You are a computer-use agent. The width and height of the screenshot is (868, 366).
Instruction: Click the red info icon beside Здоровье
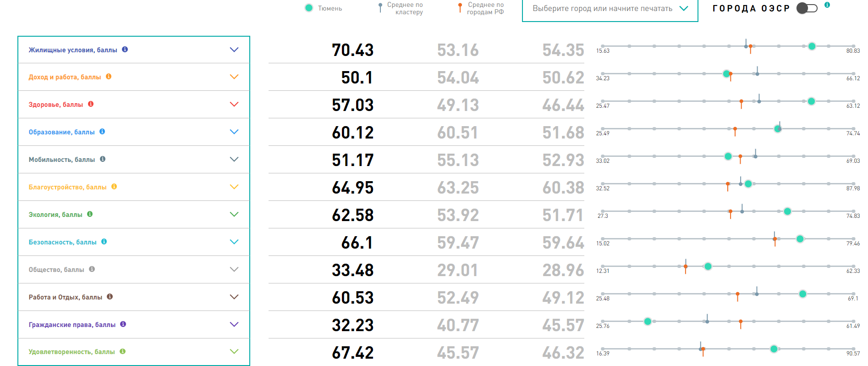click(91, 104)
